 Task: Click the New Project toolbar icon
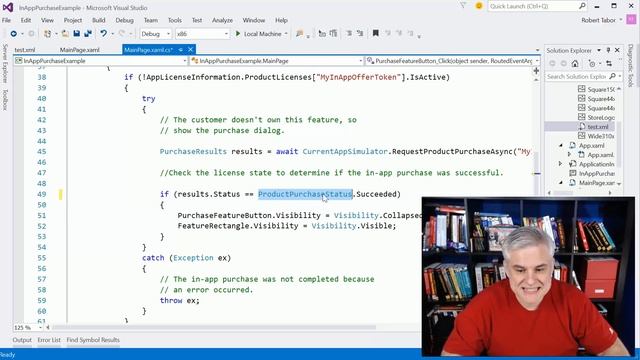point(47,34)
